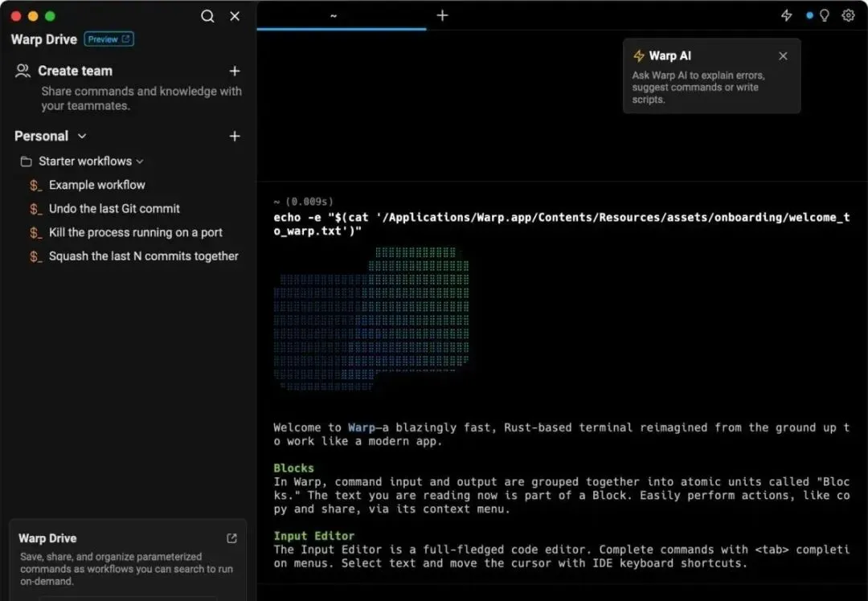
Task: Open a new terminal tab
Action: pos(442,15)
